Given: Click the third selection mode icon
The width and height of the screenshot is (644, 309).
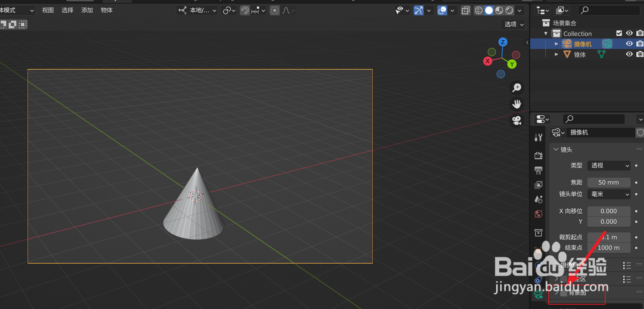Looking at the screenshot, I should 23,24.
